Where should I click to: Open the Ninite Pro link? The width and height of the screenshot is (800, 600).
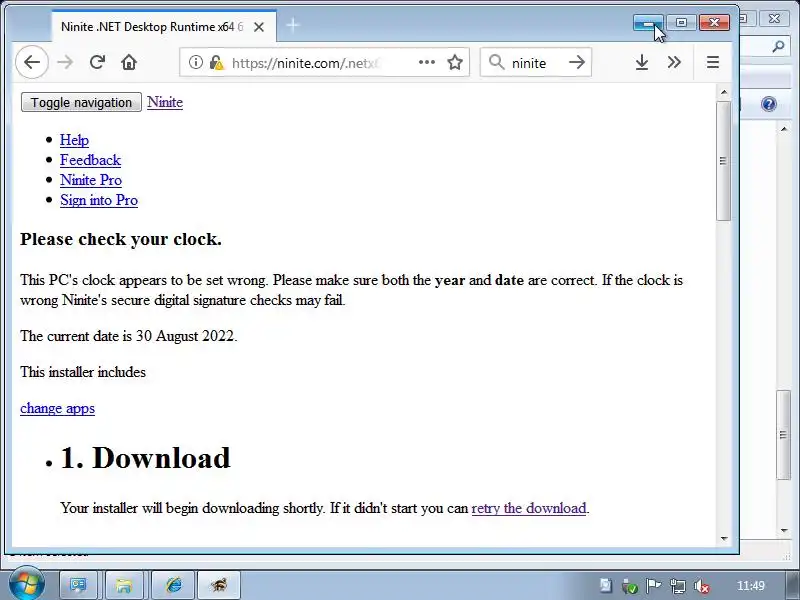click(91, 180)
